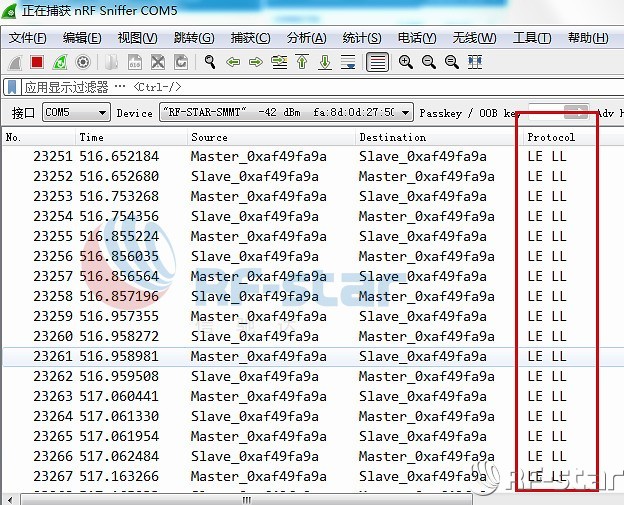Click the resize columns icon
Image resolution: width=624 pixels, height=505 pixels.
pyautogui.click(x=475, y=62)
